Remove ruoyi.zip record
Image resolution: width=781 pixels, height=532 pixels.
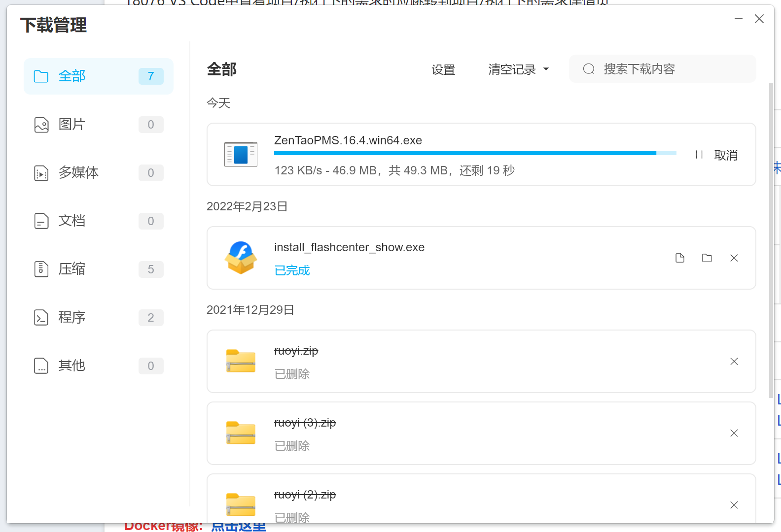pos(734,362)
